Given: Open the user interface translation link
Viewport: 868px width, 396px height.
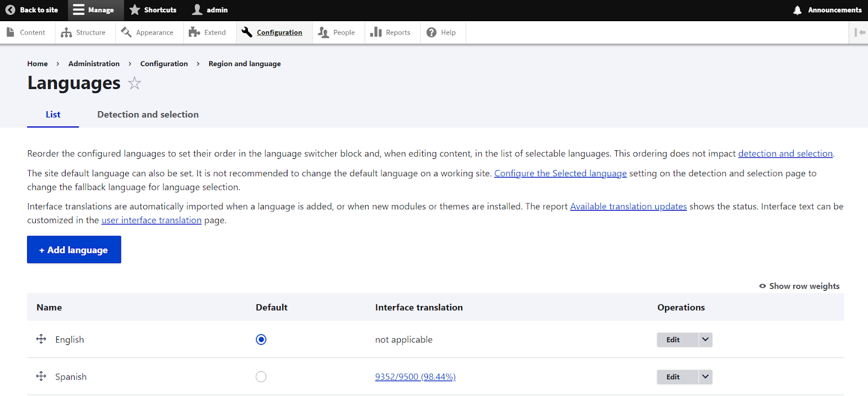Looking at the screenshot, I should (151, 220).
